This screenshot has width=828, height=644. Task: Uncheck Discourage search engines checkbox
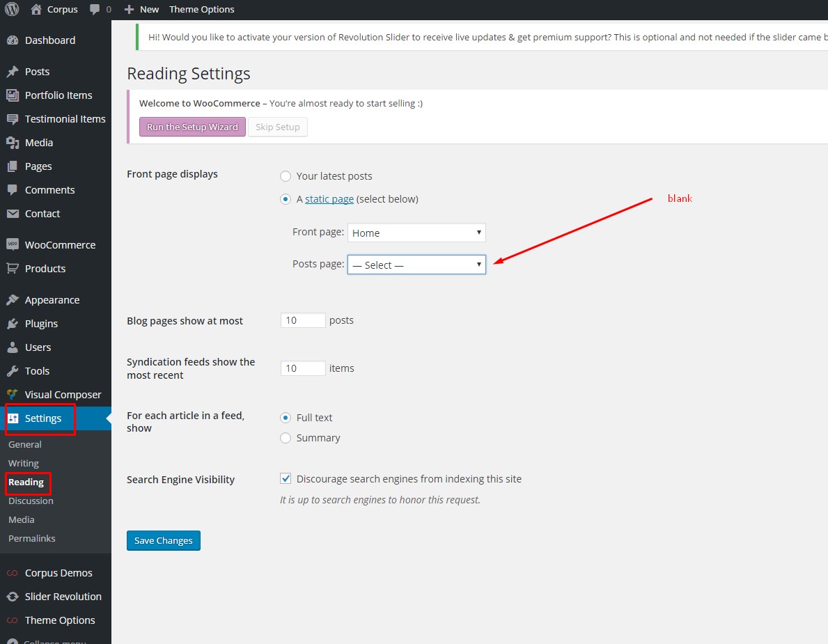click(285, 478)
